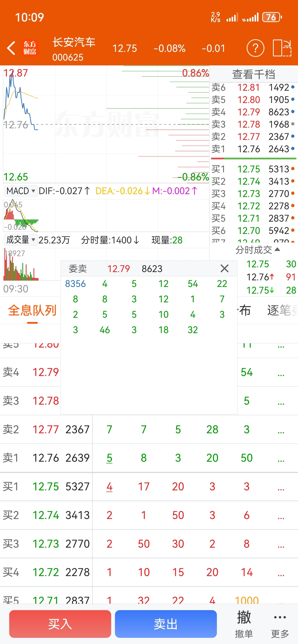Tap the 12.76 trade tick with volume 91
Image resolution: width=298 pixels, height=644 pixels.
pos(271,277)
